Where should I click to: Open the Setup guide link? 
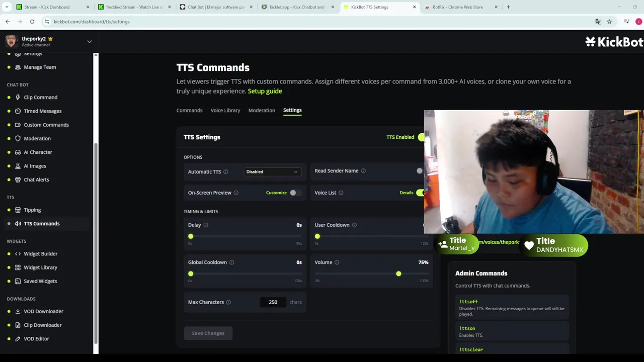pyautogui.click(x=265, y=91)
